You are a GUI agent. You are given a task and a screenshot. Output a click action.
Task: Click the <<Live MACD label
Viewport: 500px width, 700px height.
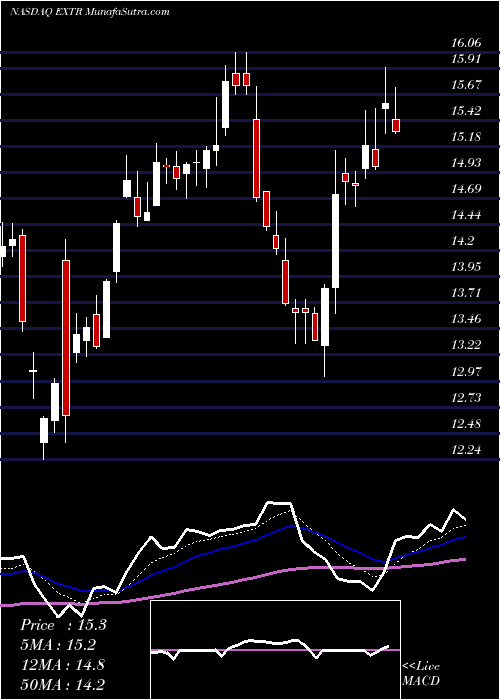click(x=421, y=674)
